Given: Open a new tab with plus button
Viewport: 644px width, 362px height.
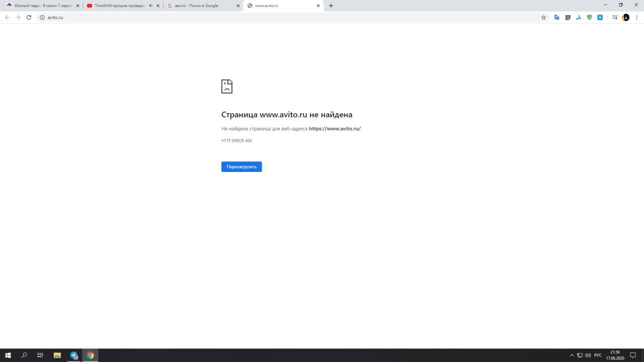Looking at the screenshot, I should [331, 6].
